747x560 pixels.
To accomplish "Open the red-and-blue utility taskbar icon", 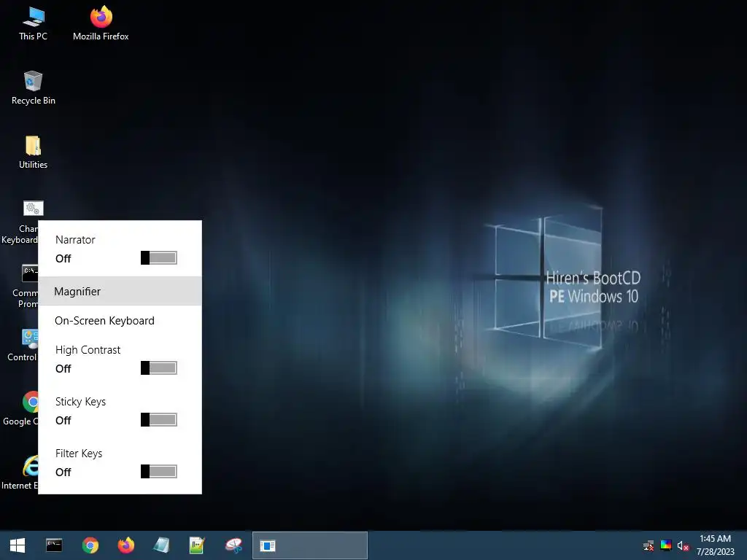I will [x=233, y=545].
